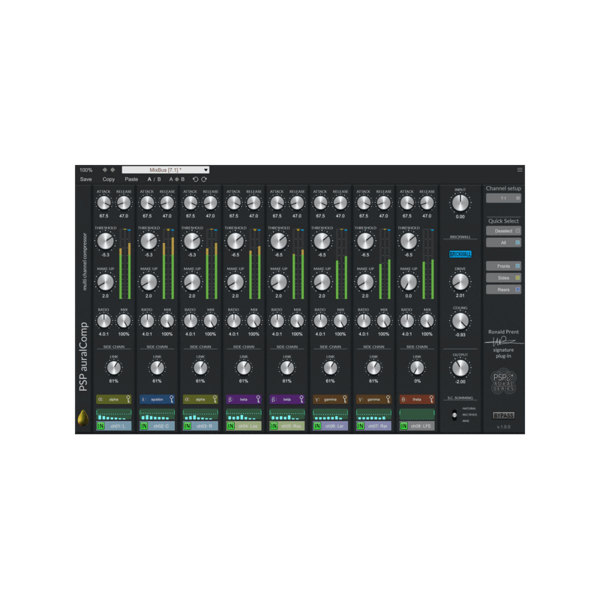Click the first preset navigation diamond icon

pyautogui.click(x=105, y=170)
